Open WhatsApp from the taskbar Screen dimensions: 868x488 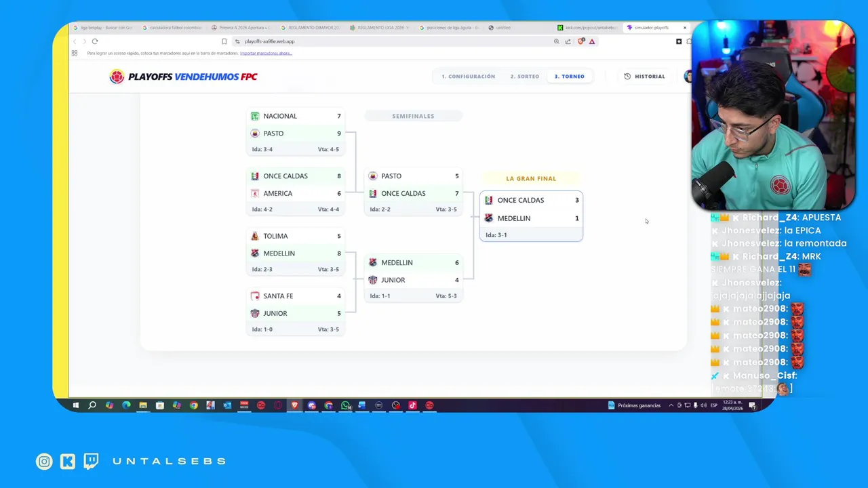[345, 405]
